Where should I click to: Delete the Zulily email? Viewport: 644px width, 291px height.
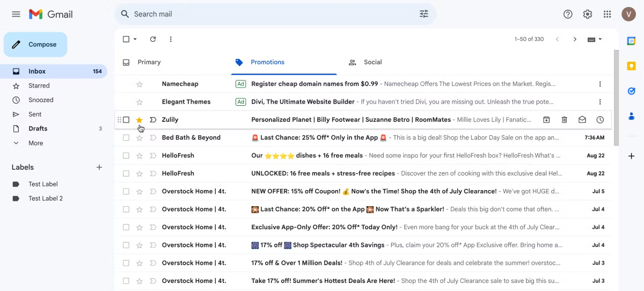pyautogui.click(x=564, y=120)
